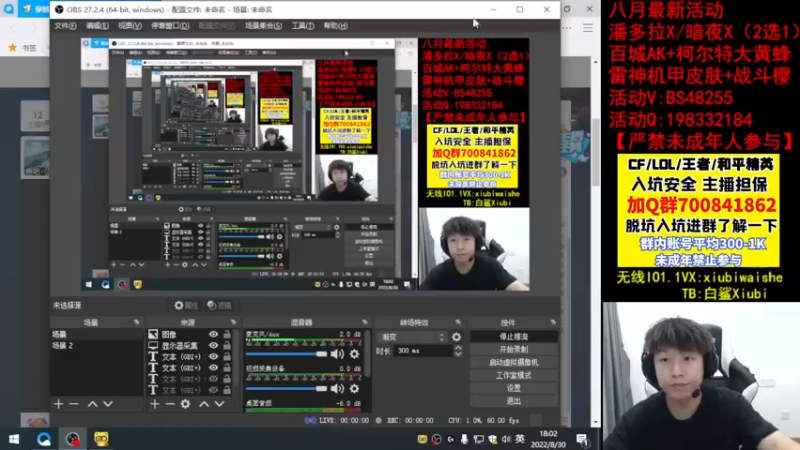800x450 pixels.
Task: Move the scene down with the 场景 down arrow
Action: (108, 404)
